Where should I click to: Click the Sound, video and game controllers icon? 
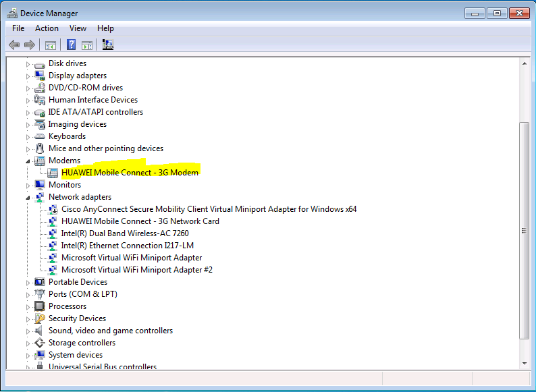pyautogui.click(x=39, y=331)
